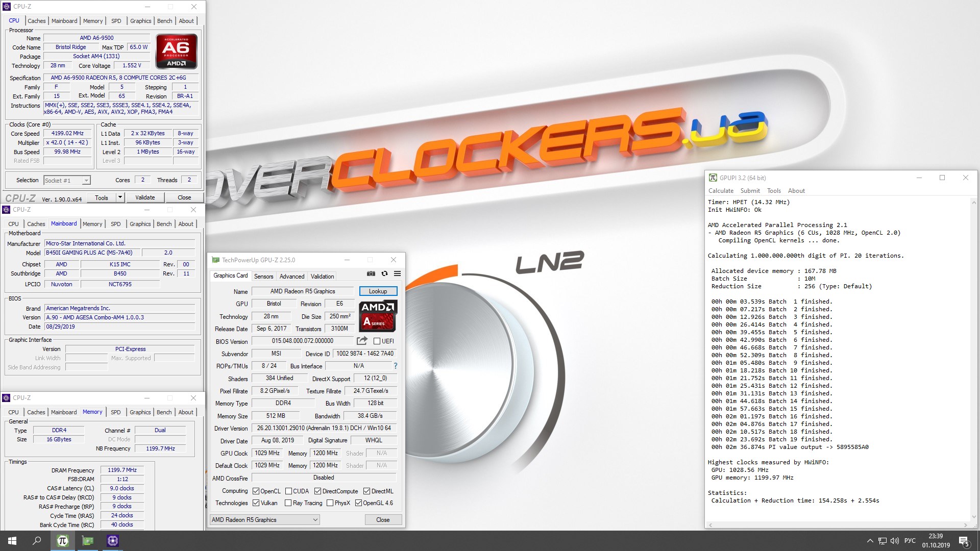Image resolution: width=980 pixels, height=551 pixels.
Task: Click the Validate button in CPU-Z
Action: (x=145, y=197)
